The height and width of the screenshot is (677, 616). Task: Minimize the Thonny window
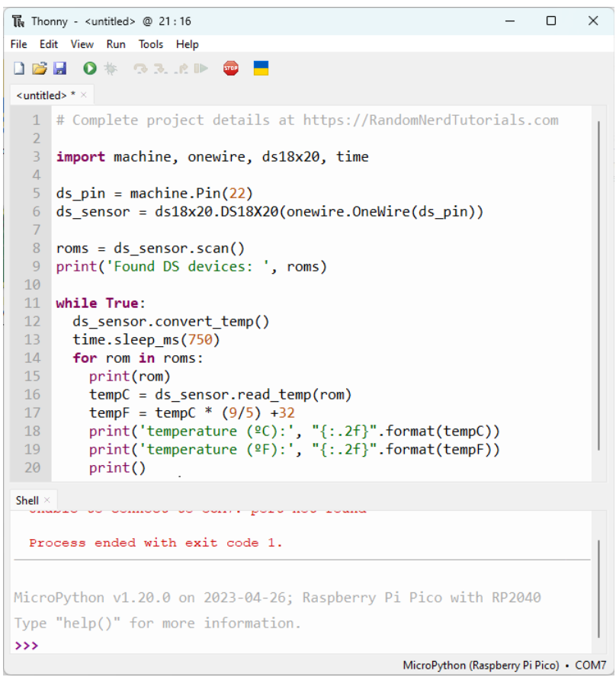tap(510, 21)
